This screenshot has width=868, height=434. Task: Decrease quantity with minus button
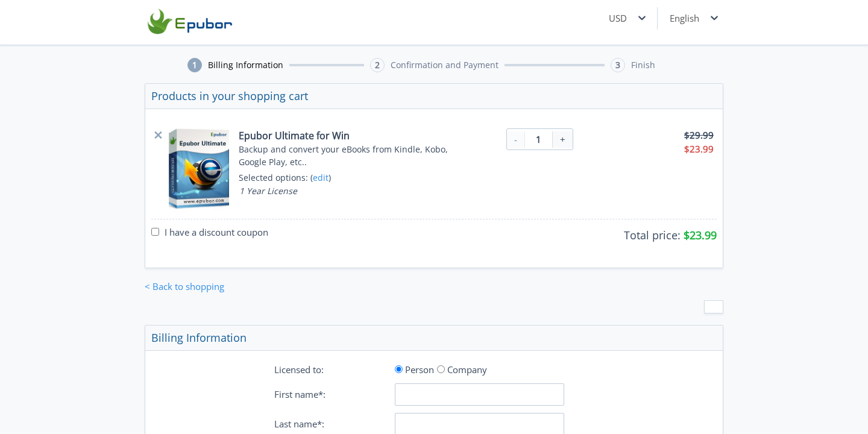515,139
